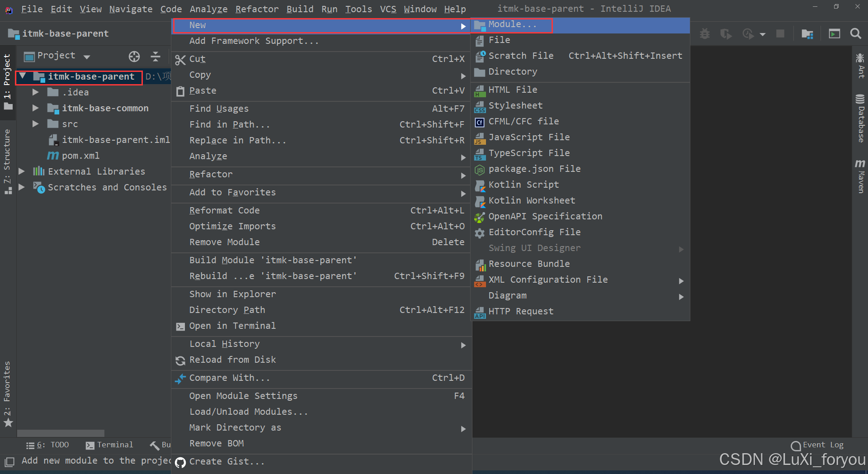Open the VCS menu
Screen dimensions: 868x474
[388, 9]
